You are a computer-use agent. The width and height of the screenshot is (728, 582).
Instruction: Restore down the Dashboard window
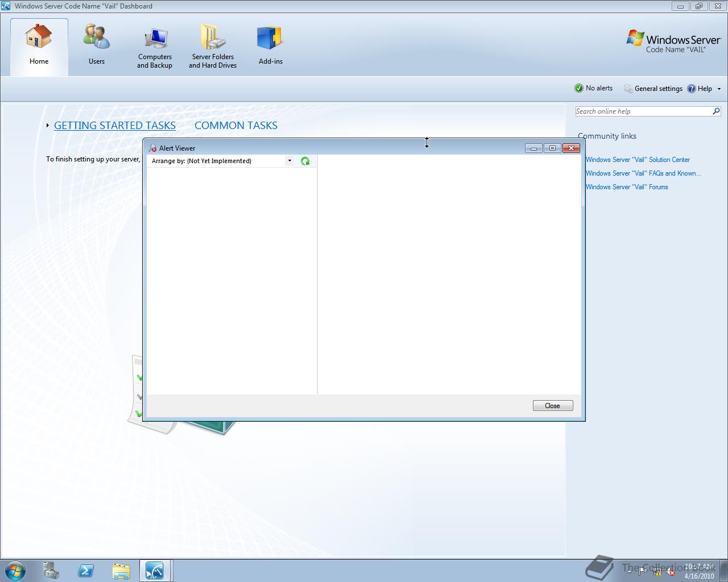tap(699, 6)
